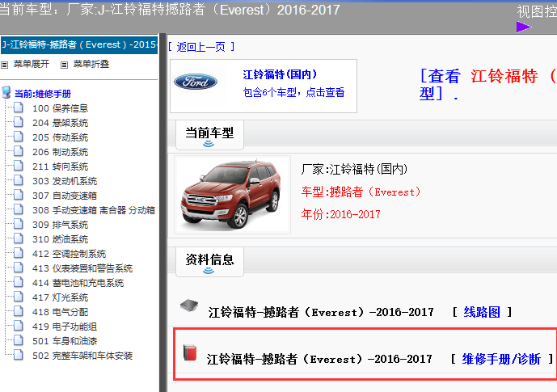Image resolution: width=557 pixels, height=392 pixels.
Task: Click the page icon for 310 燃油系统
Action: pyautogui.click(x=19, y=238)
